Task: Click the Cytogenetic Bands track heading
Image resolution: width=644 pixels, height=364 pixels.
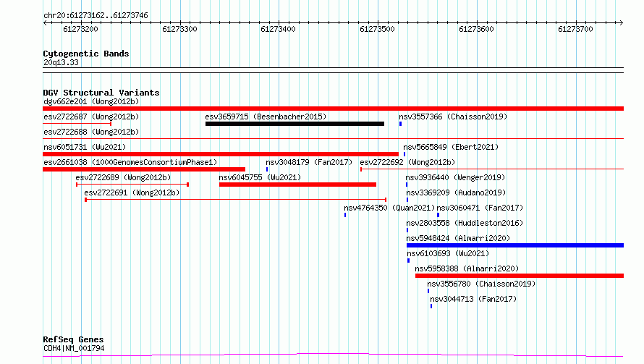Action: point(86,54)
